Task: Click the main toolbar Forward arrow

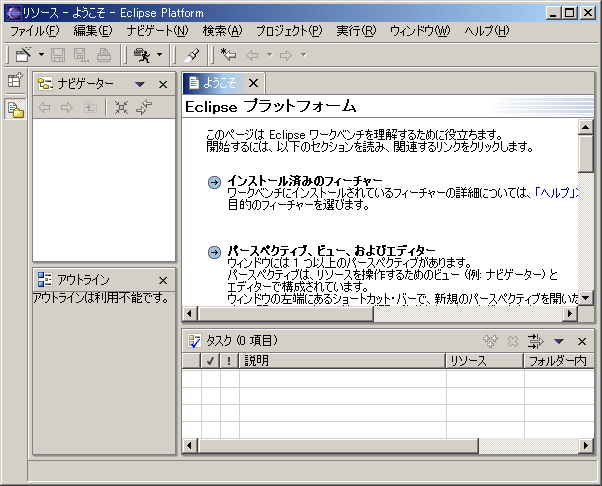Action: click(286, 55)
